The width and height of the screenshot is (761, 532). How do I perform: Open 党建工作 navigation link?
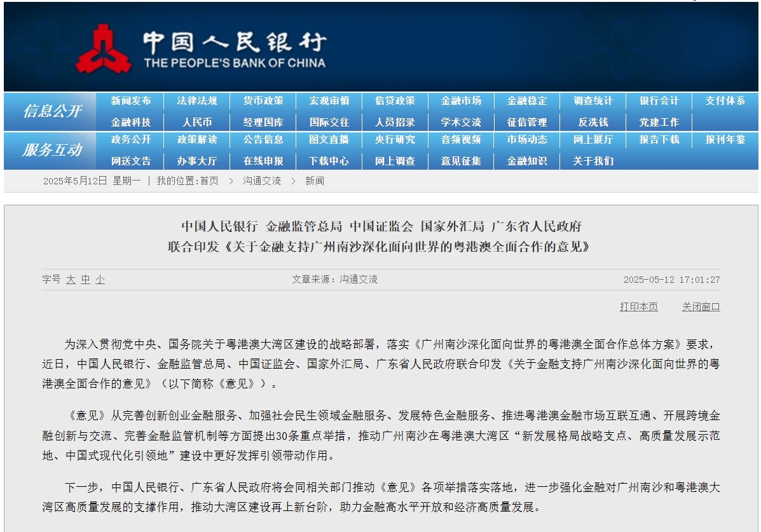point(659,122)
